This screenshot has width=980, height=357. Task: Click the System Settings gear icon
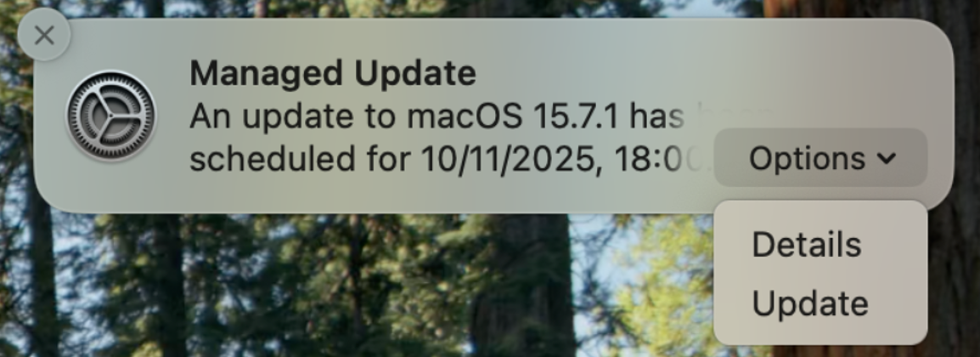pyautogui.click(x=111, y=116)
